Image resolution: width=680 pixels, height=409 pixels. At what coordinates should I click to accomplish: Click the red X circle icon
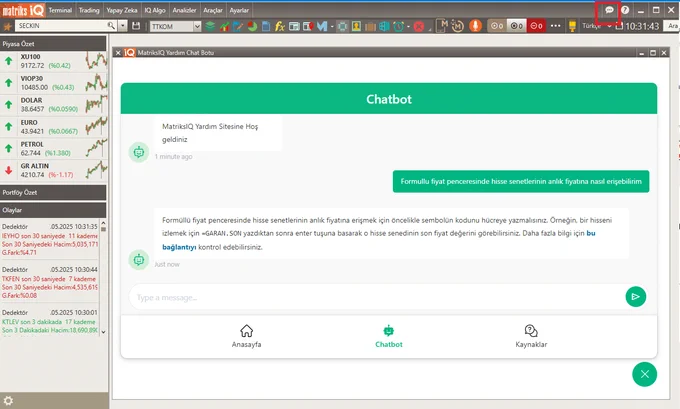point(418,26)
